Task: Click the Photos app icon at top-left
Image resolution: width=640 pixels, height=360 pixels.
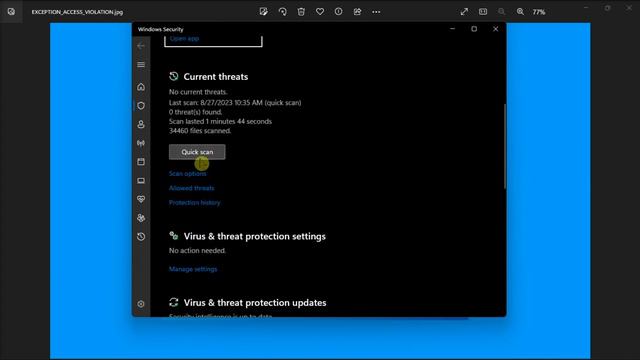Action: pyautogui.click(x=11, y=11)
